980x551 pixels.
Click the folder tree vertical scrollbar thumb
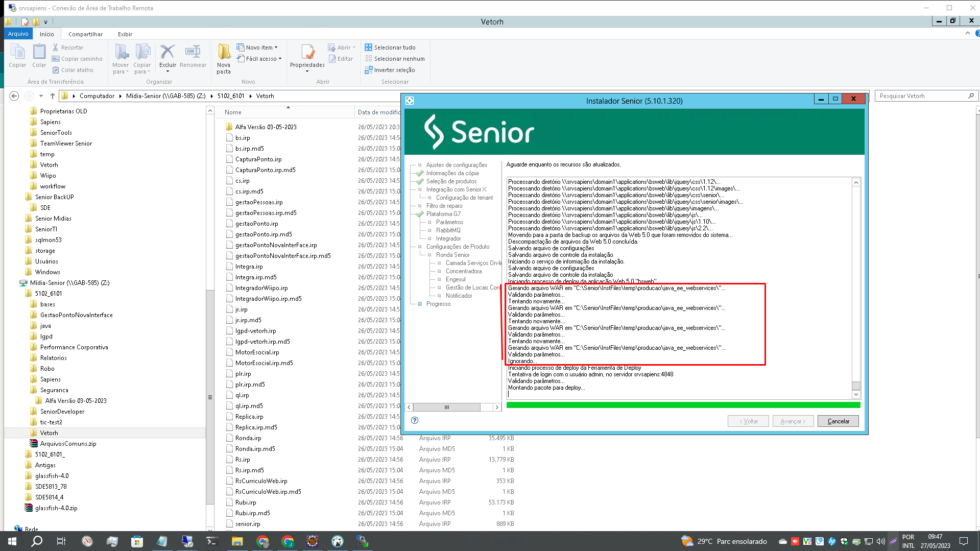point(210,397)
